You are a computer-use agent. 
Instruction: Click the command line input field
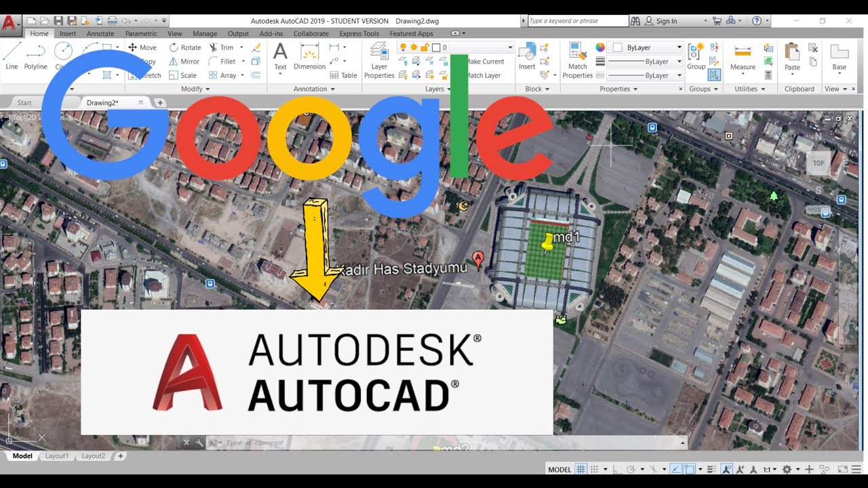448,443
